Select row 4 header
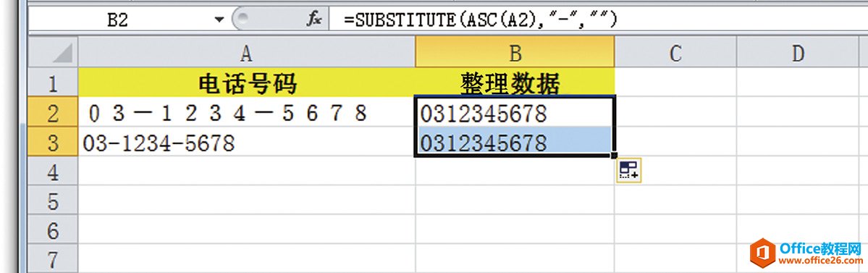 [x=54, y=172]
